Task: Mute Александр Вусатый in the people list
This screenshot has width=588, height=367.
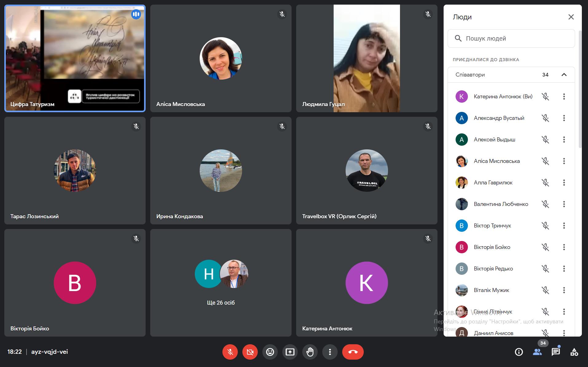Action: (545, 118)
